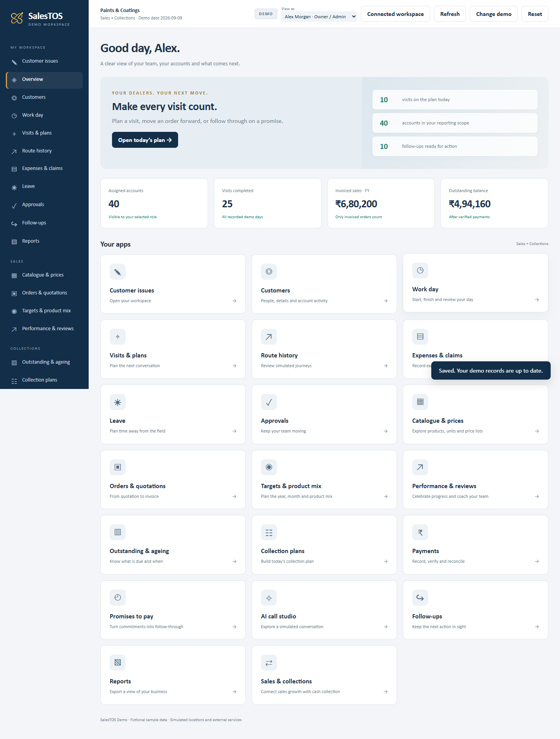Click the 'Saved. Your demo records' toast notification
This screenshot has width=560, height=739.
[491, 371]
